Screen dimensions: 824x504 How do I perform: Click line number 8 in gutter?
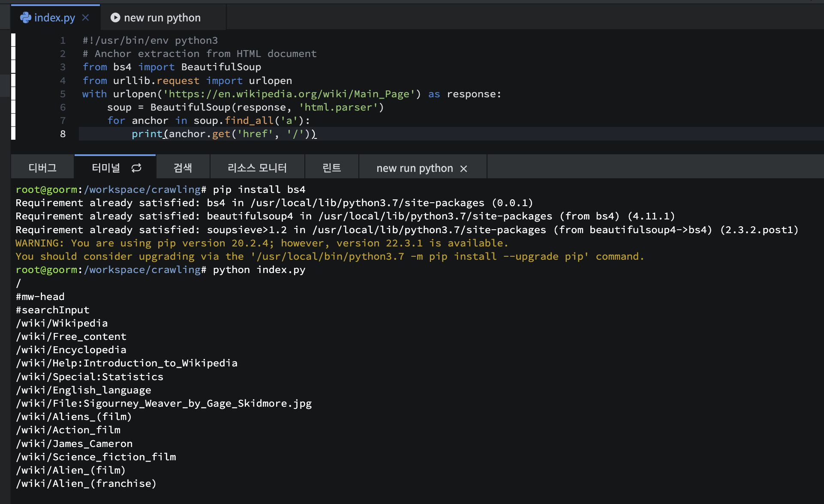(63, 134)
